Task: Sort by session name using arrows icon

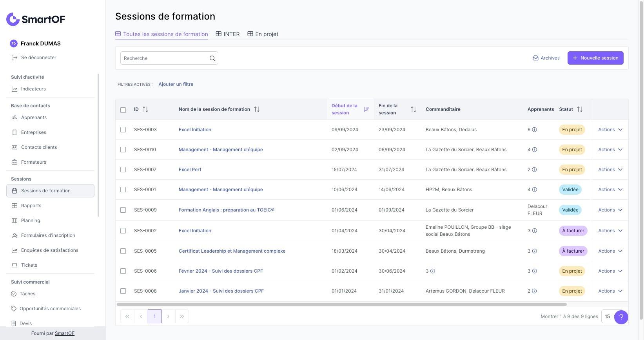Action: point(257,109)
